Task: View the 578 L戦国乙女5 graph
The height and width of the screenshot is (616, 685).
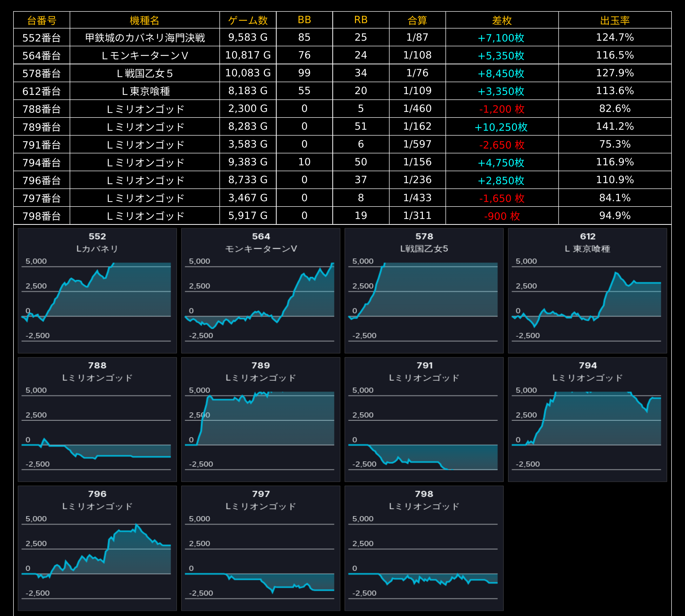Action: [x=424, y=291]
